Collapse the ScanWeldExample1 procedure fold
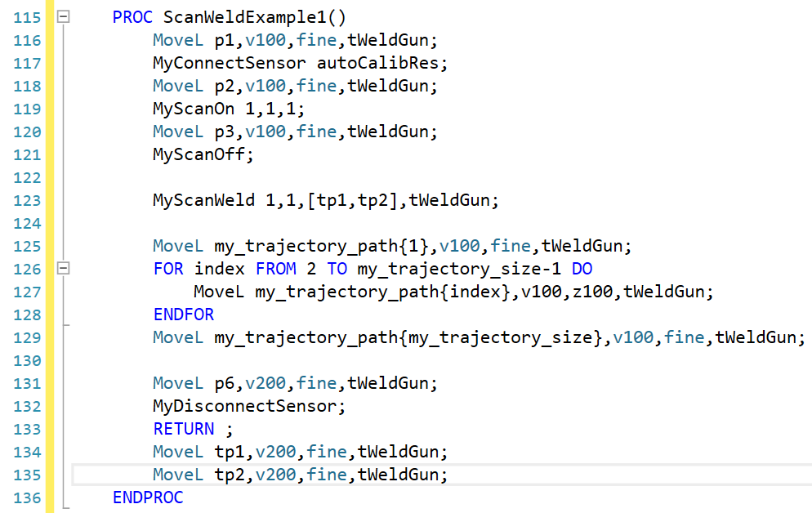Viewport: 812px width, 513px height. pyautogui.click(x=65, y=16)
